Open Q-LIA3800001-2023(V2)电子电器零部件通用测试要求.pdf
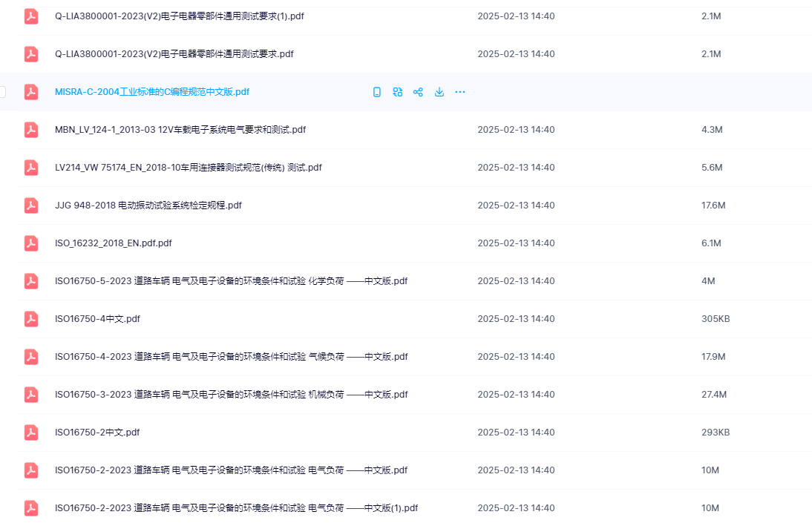Image resolution: width=812 pixels, height=526 pixels. pos(174,54)
